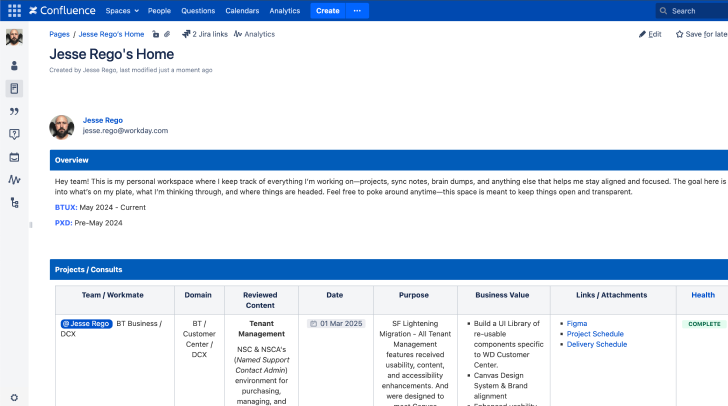Viewport: 728px width, 406px height.
Task: Open the People menu item
Action: (159, 11)
